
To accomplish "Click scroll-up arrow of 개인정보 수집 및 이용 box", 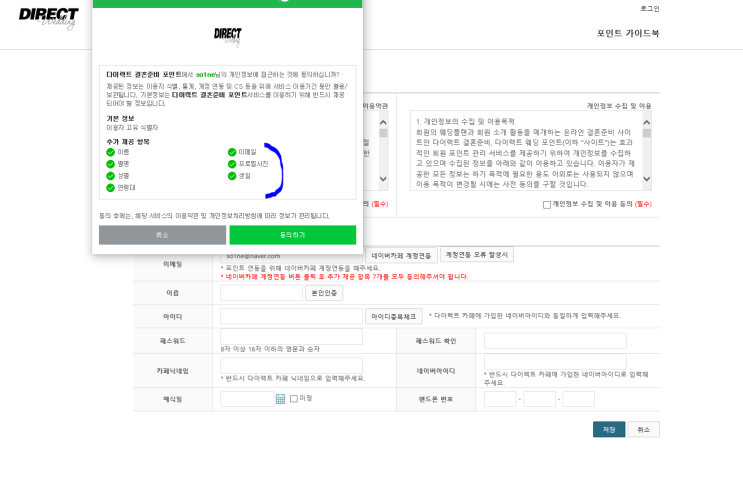I will pyautogui.click(x=647, y=123).
